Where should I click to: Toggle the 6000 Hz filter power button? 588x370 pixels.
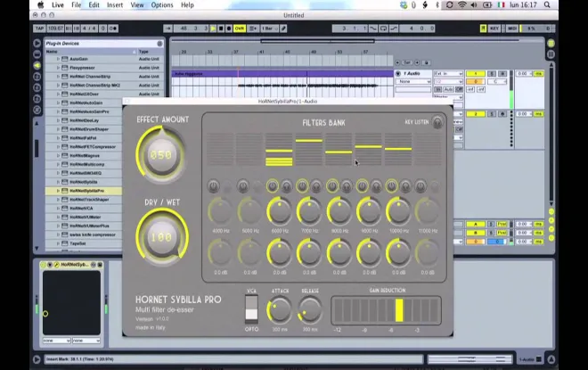pyautogui.click(x=273, y=185)
